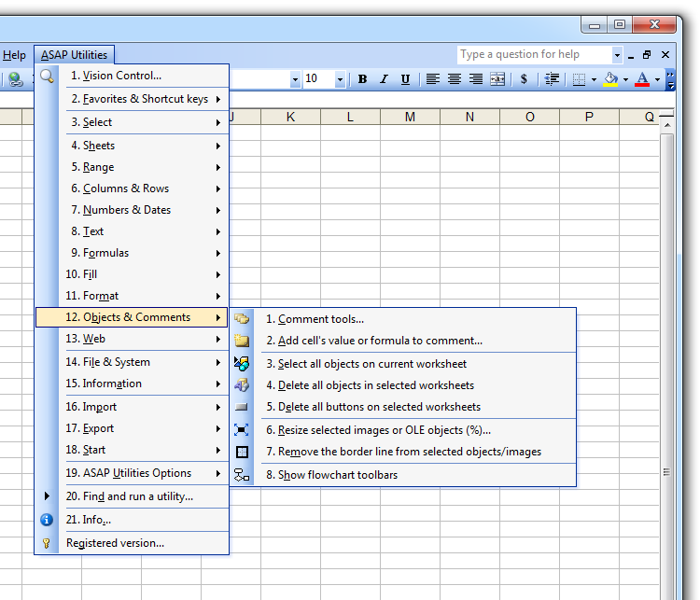Open Fill Color dropdown arrow
The height and width of the screenshot is (600, 700).
coord(626,80)
